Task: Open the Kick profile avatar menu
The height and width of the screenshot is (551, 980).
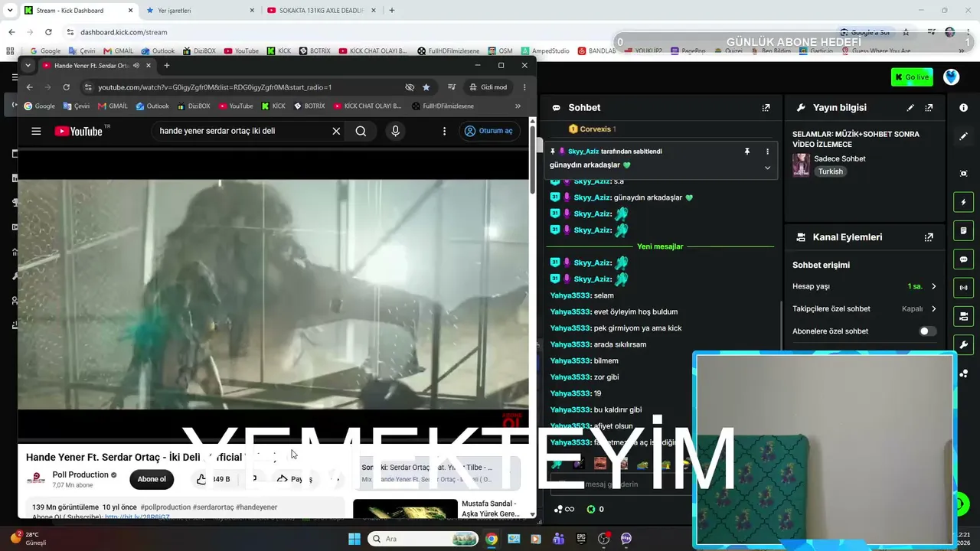Action: pyautogui.click(x=951, y=77)
